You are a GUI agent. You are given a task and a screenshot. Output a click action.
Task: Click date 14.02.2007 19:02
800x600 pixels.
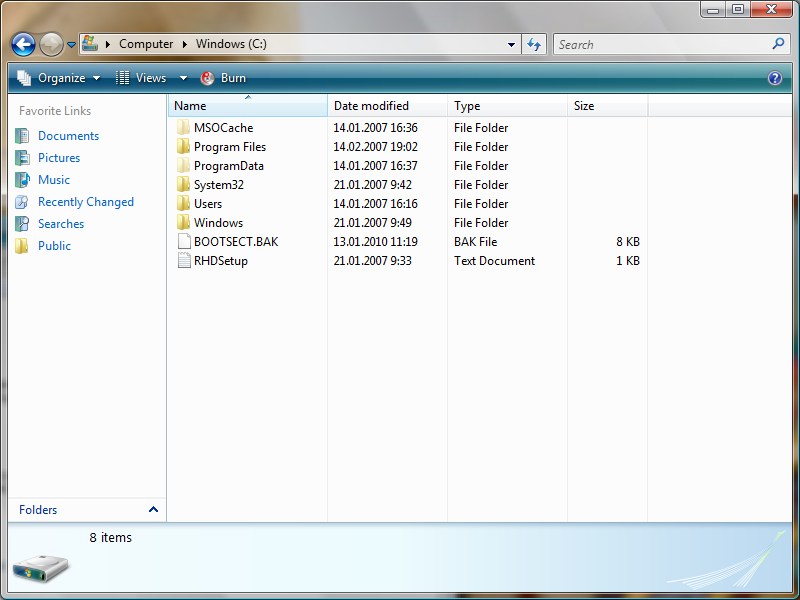pos(376,147)
